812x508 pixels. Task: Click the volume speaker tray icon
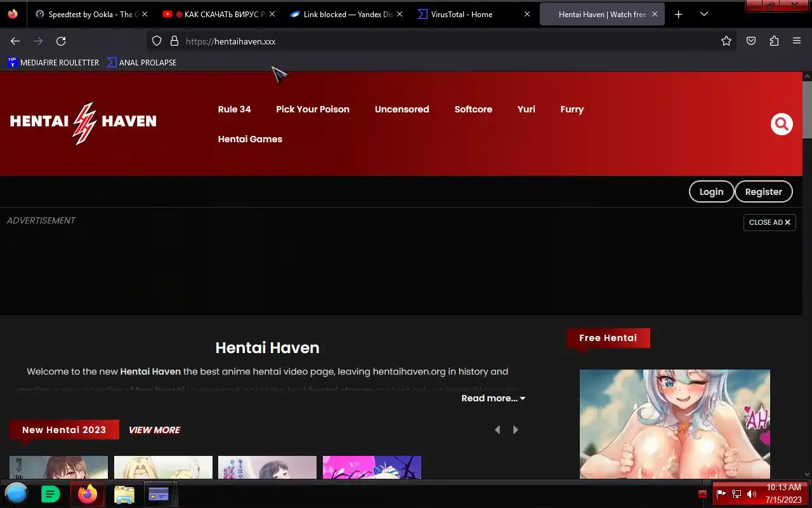coord(752,493)
